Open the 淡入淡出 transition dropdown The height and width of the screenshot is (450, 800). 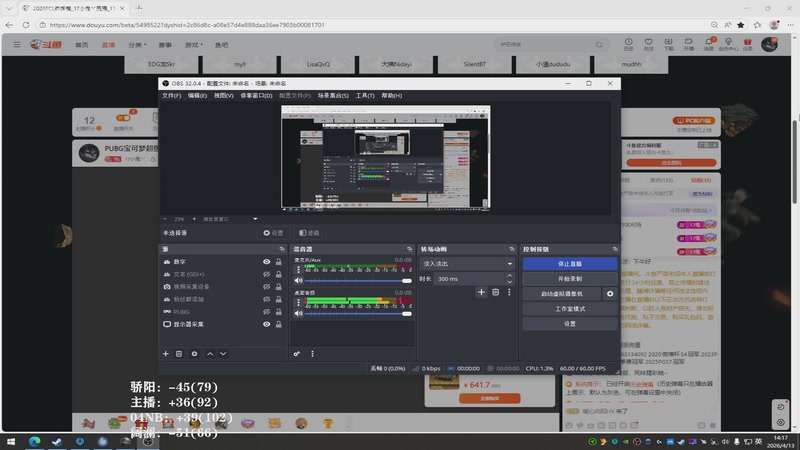pos(467,264)
